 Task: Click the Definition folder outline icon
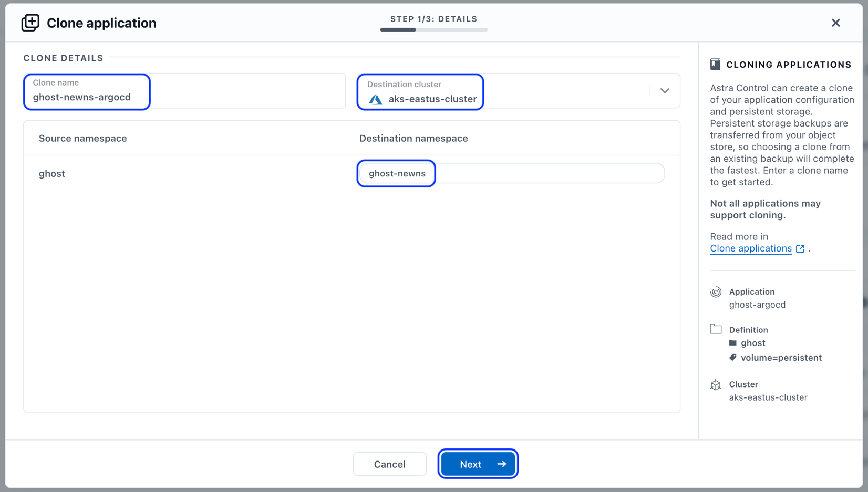click(716, 329)
